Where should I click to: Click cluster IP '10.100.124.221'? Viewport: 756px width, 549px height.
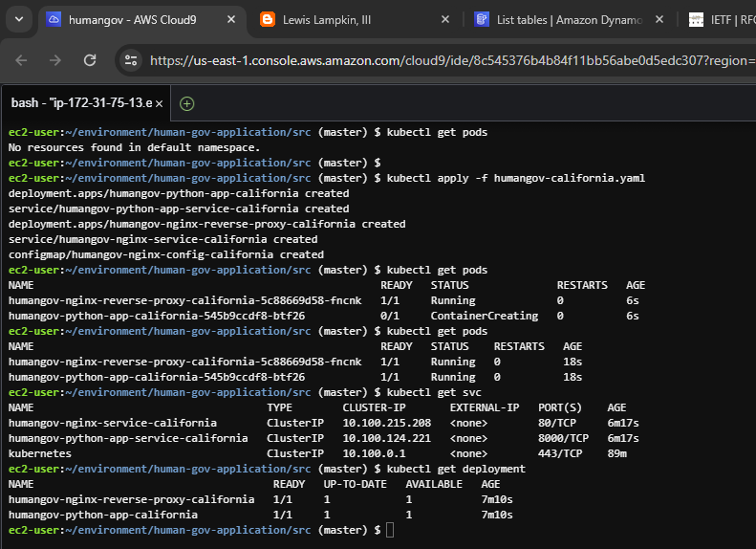pyautogui.click(x=387, y=438)
